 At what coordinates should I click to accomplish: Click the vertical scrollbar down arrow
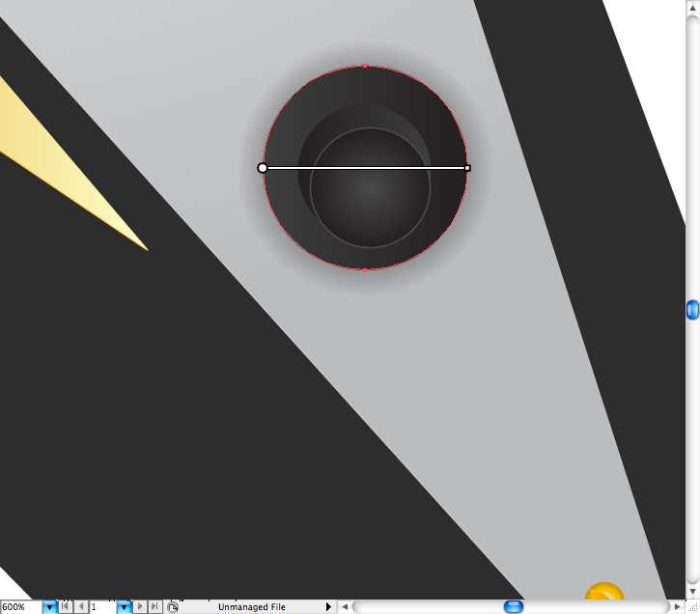click(x=692, y=591)
